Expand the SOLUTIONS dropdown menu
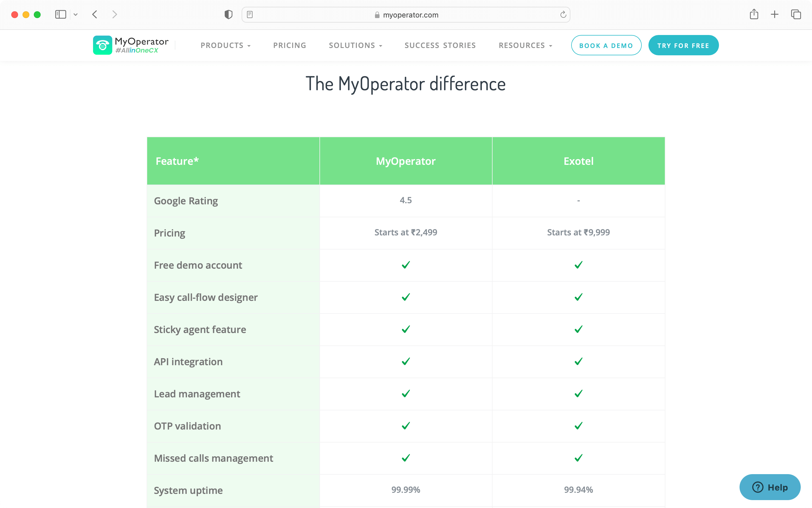The image size is (812, 508). (355, 45)
